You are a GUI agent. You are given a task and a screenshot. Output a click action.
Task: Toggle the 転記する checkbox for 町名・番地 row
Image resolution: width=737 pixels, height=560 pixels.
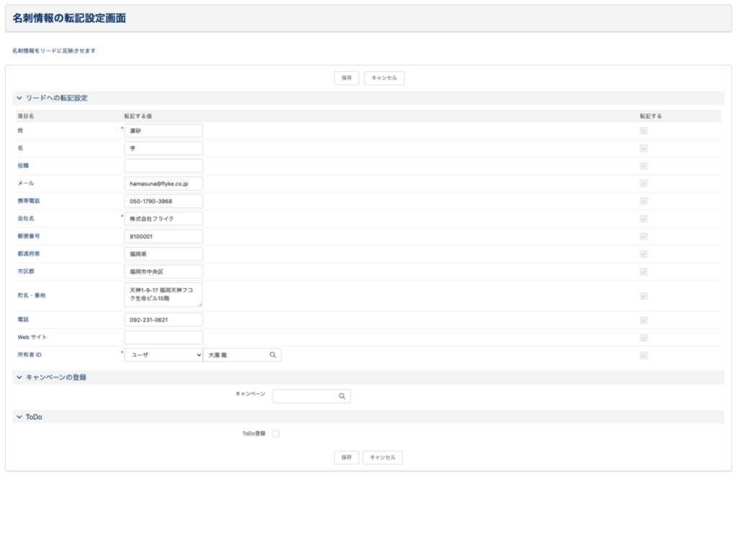[x=643, y=296]
